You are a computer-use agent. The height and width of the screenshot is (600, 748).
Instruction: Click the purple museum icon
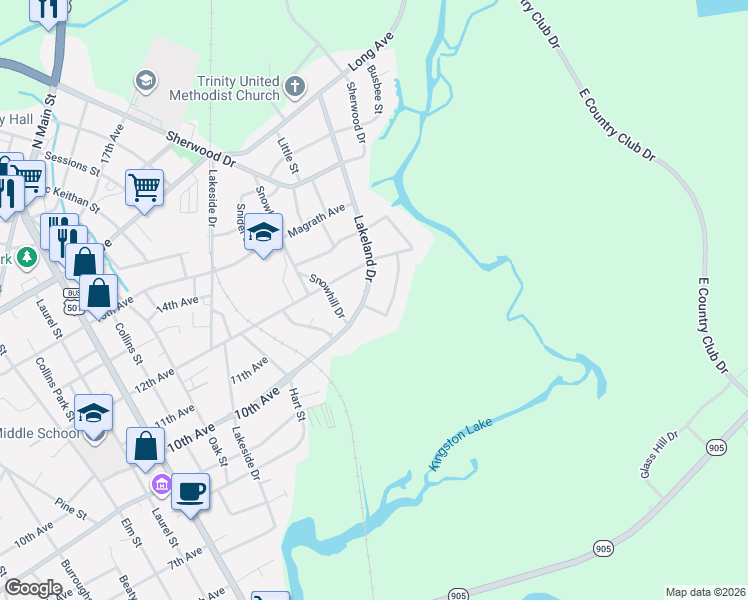tap(161, 485)
